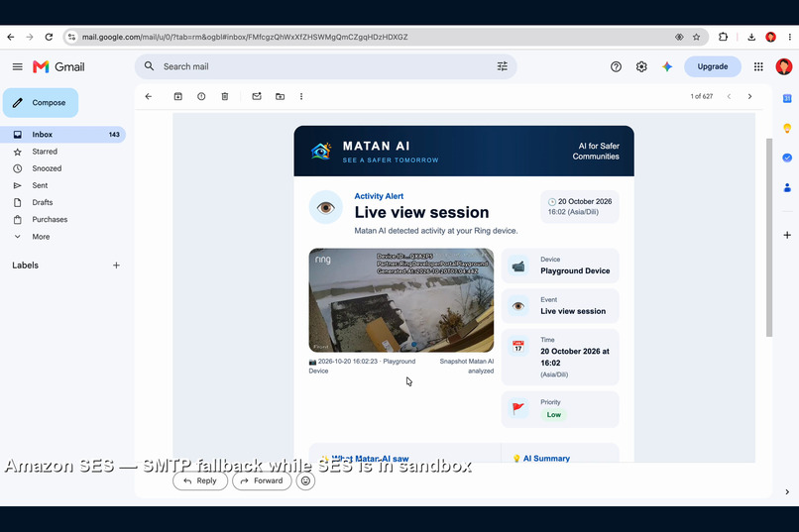799x532 pixels.
Task: Mark this email as unread
Action: pyautogui.click(x=257, y=96)
